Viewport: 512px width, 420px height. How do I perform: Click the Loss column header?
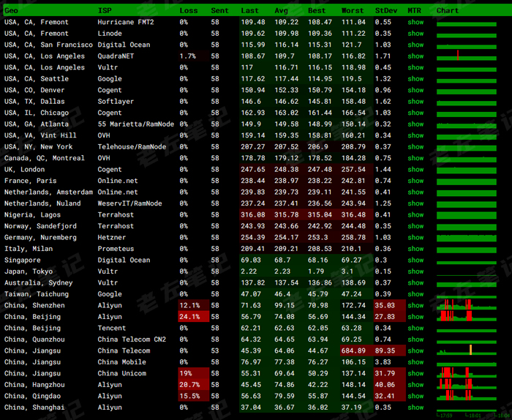pyautogui.click(x=189, y=10)
